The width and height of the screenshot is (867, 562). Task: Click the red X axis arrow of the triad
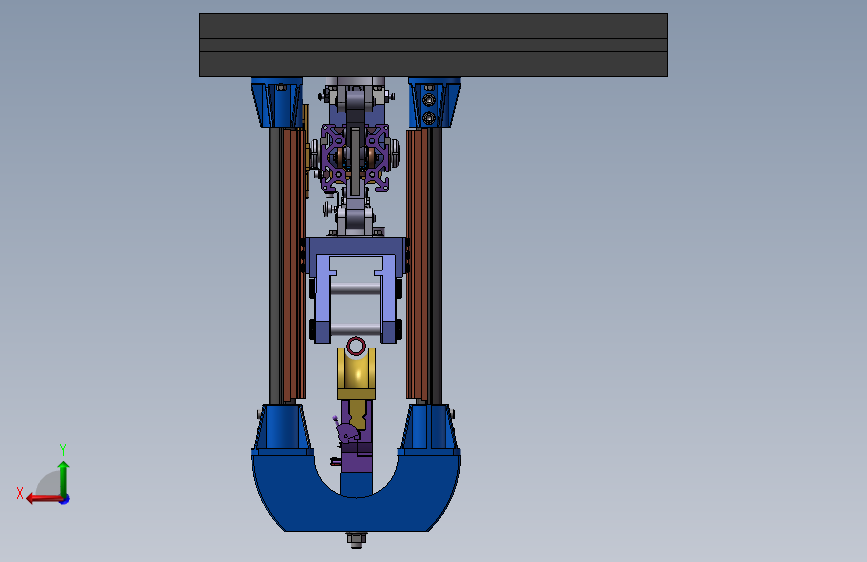click(44, 499)
